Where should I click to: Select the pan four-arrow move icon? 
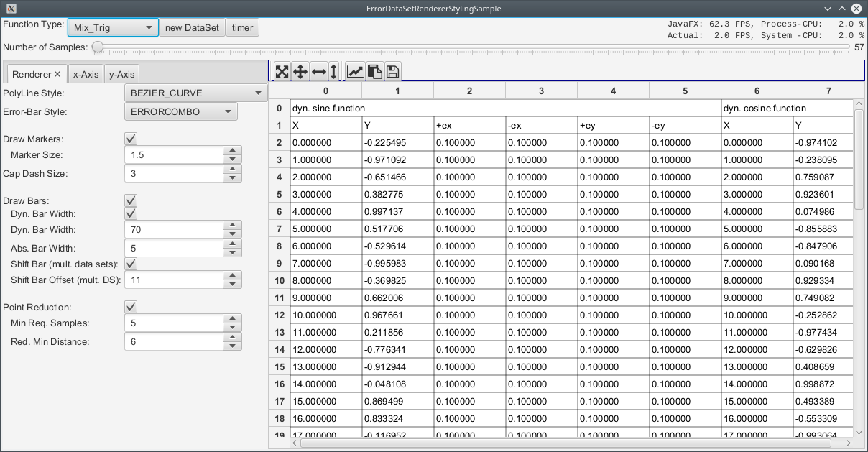pyautogui.click(x=300, y=71)
